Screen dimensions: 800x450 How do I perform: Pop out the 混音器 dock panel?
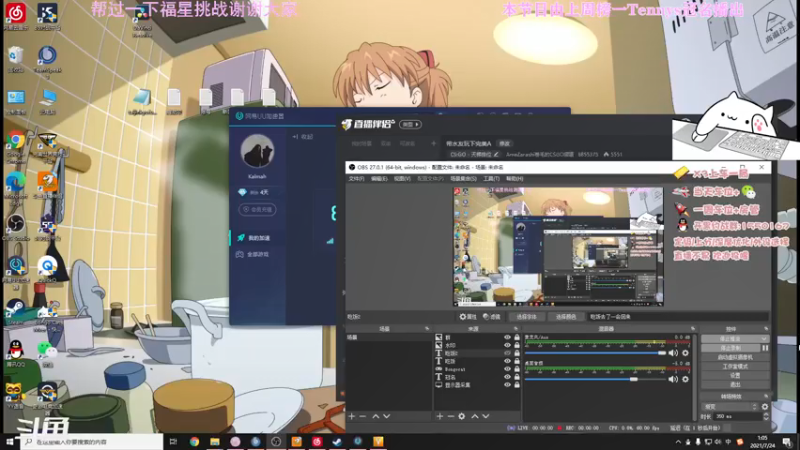point(693,329)
